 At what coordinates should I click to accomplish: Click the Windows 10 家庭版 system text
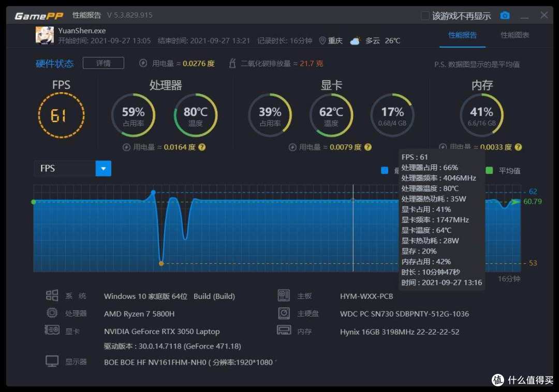pos(169,296)
